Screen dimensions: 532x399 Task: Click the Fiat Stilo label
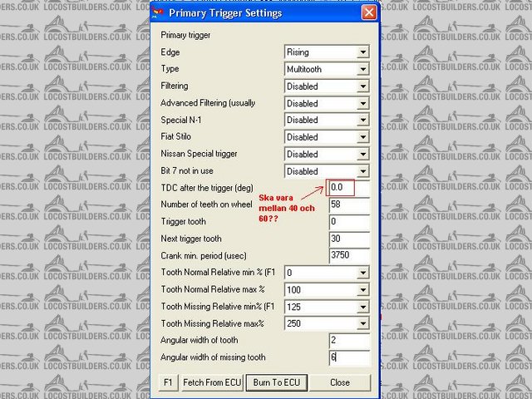[x=175, y=136]
